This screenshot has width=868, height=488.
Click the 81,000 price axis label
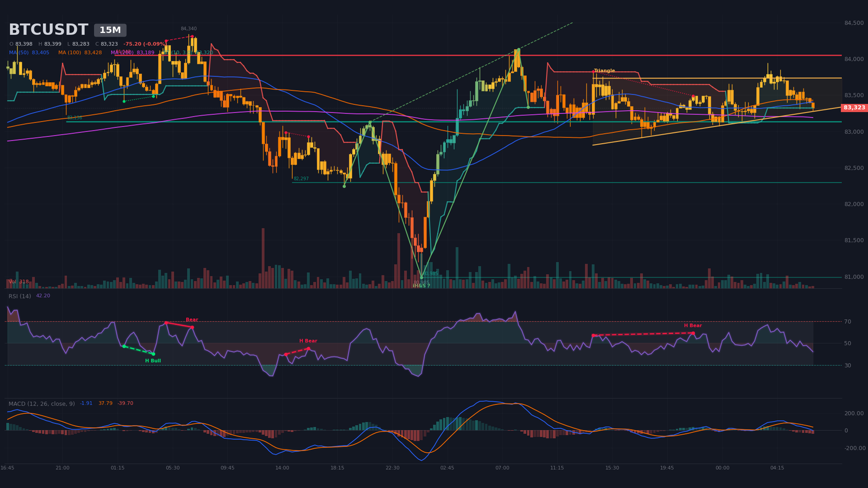pos(854,277)
